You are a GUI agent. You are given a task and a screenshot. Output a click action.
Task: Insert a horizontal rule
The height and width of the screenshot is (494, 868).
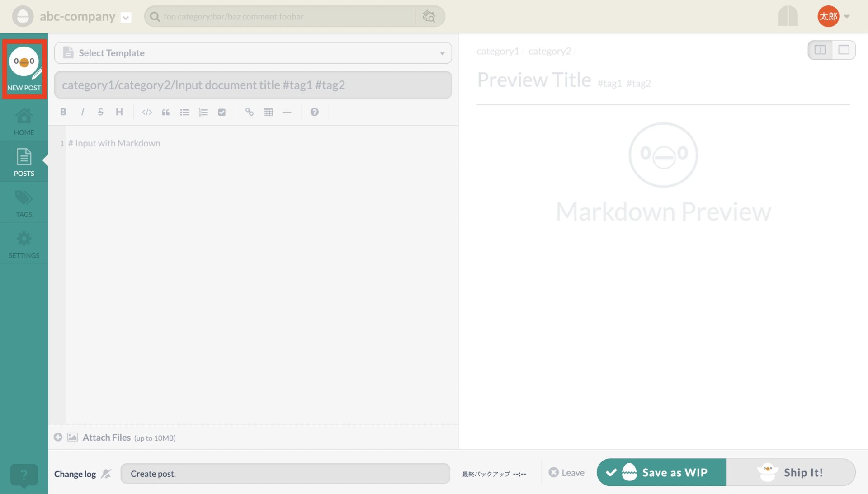287,112
